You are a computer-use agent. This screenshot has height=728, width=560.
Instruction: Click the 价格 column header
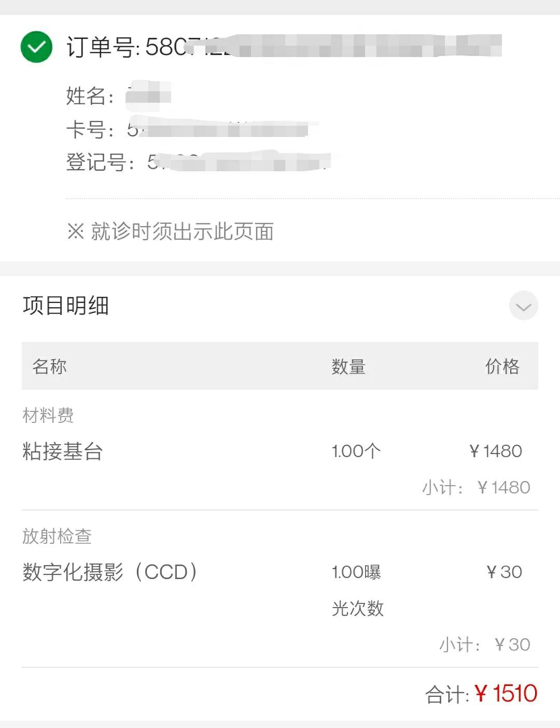(x=502, y=366)
